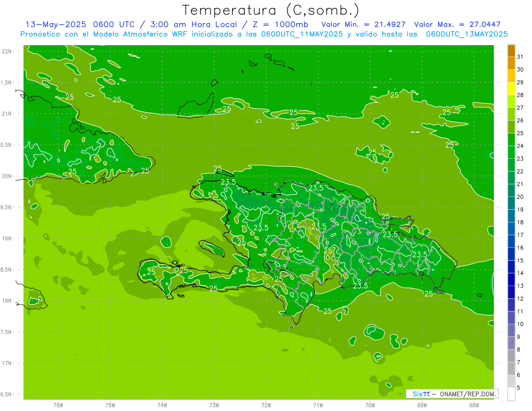Pick the green legend swatch between 24 and 25

point(511,140)
